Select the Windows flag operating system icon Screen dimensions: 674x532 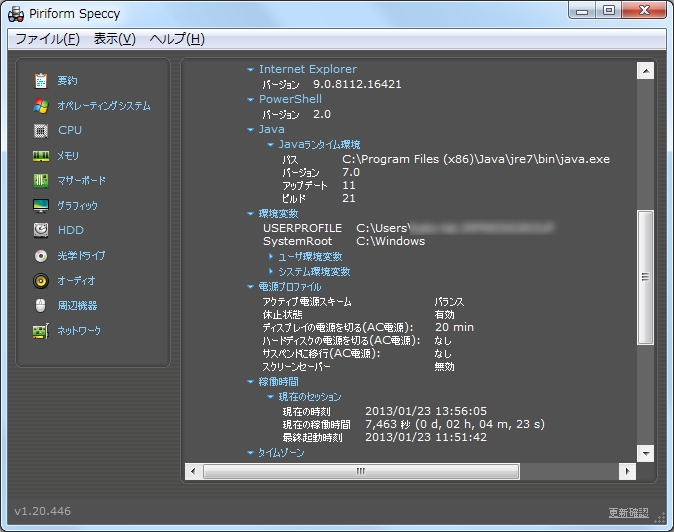[41, 106]
